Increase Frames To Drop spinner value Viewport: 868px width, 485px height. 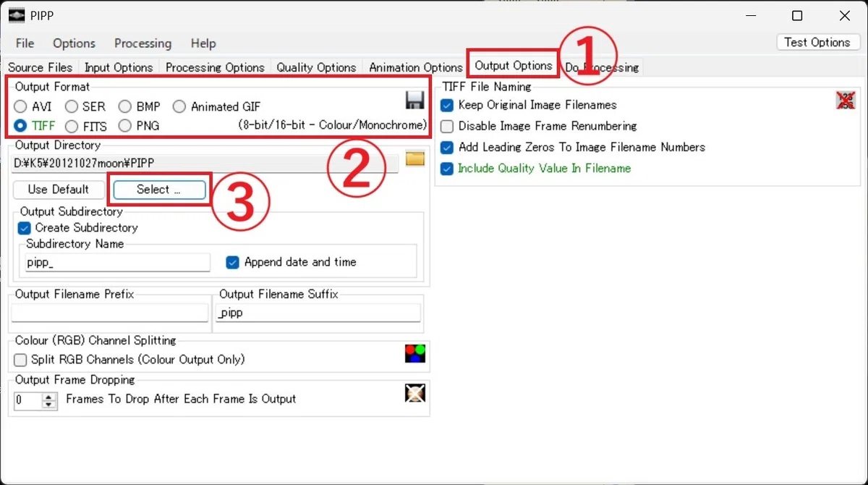49,396
